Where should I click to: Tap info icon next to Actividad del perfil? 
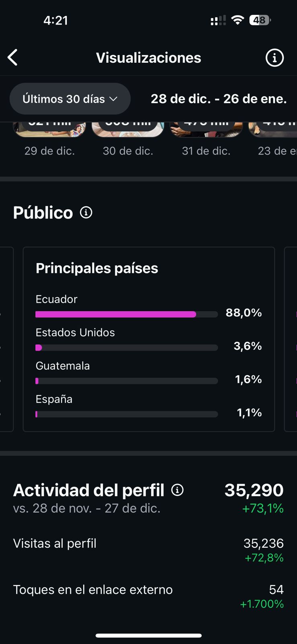pyautogui.click(x=177, y=490)
